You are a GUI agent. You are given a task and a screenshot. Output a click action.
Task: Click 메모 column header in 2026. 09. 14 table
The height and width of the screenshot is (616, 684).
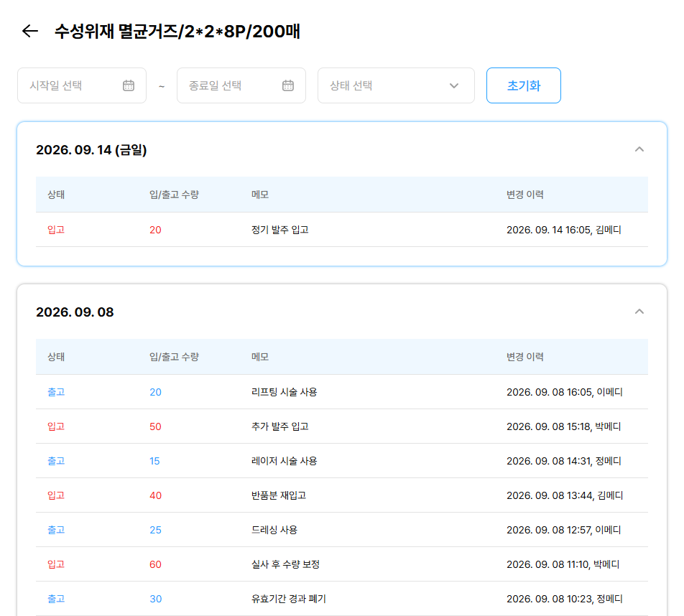pyautogui.click(x=260, y=195)
